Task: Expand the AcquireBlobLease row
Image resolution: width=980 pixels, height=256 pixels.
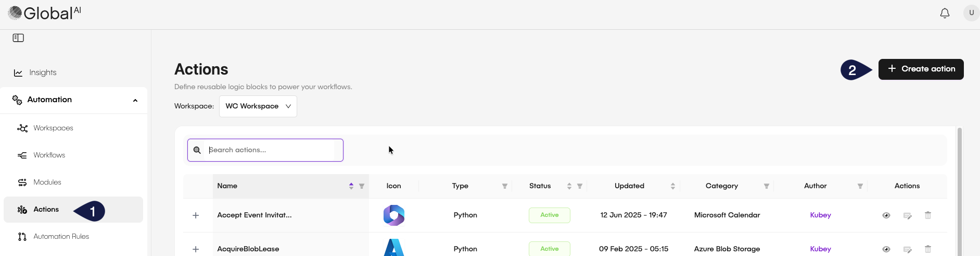Action: pyautogui.click(x=196, y=249)
